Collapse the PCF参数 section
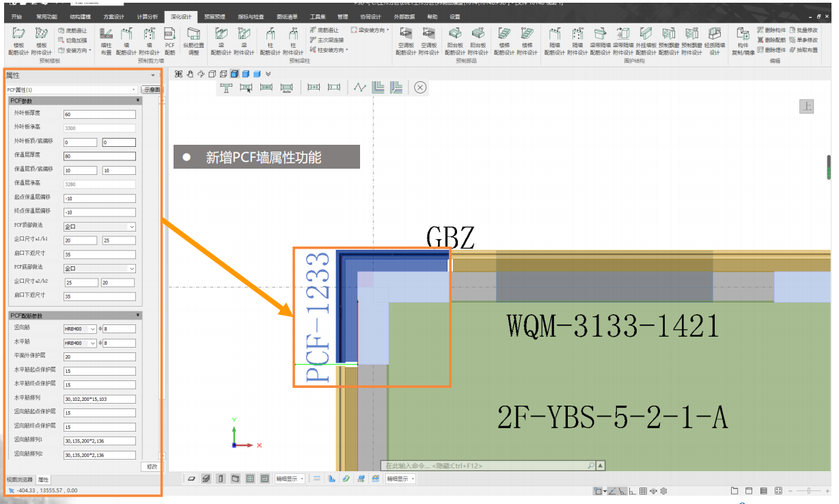The width and height of the screenshot is (839, 504). coord(138,100)
